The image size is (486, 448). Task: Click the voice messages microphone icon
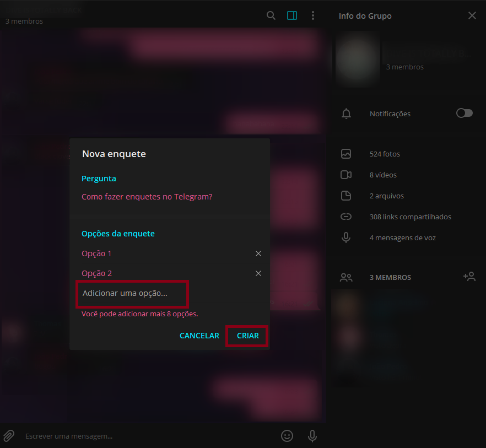point(346,238)
